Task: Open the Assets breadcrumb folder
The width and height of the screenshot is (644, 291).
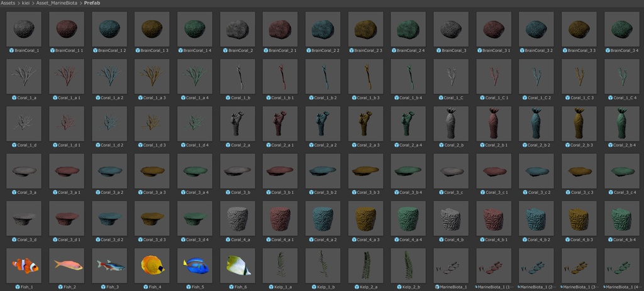Action: pos(8,3)
